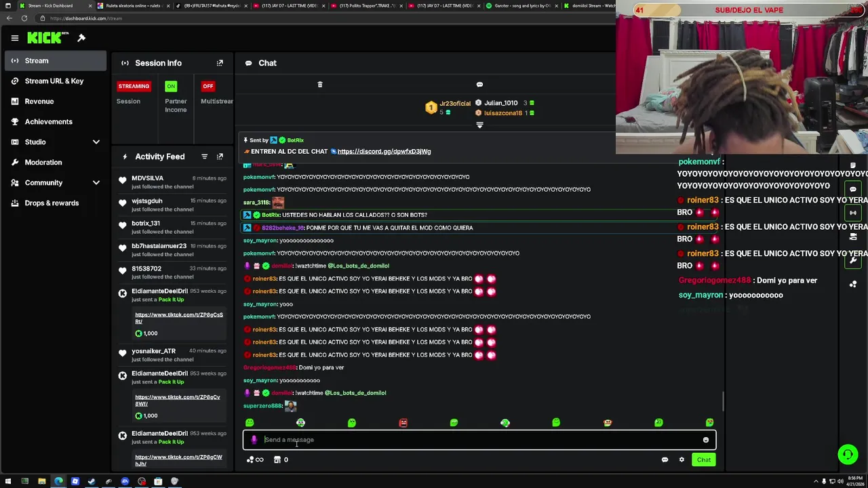The image size is (868, 488).
Task: Open Windows Start menu in taskbar
Action: pos(8,482)
